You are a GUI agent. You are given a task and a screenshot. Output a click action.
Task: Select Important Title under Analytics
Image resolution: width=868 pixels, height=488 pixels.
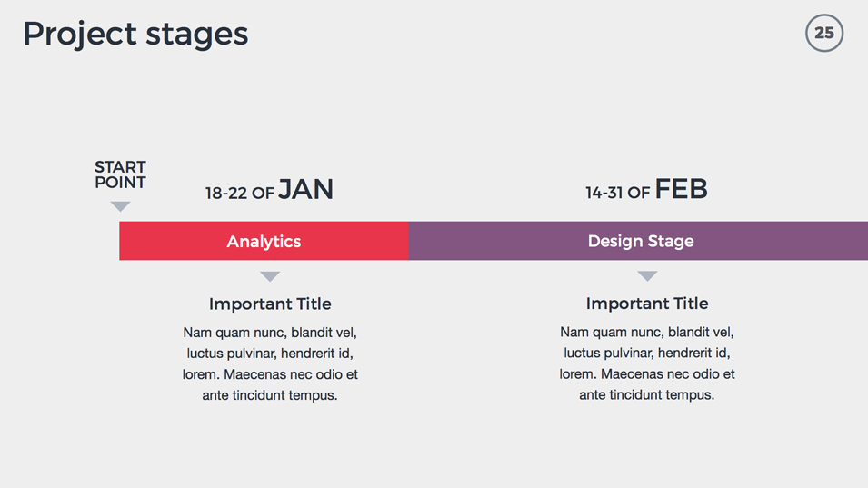[270, 304]
